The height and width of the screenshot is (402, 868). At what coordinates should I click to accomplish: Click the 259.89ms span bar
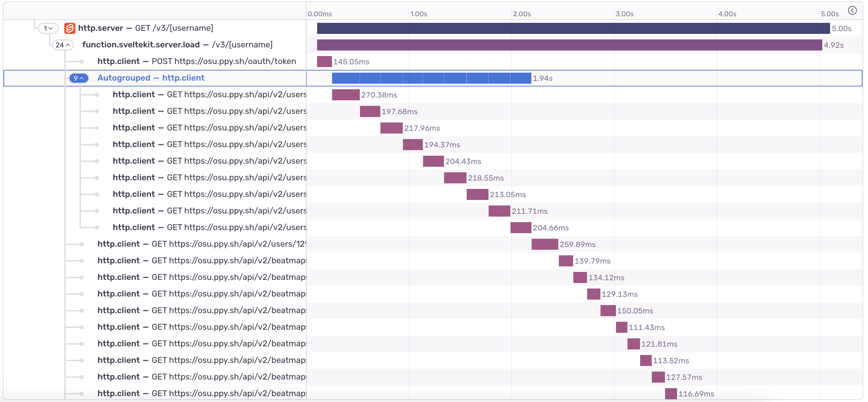pyautogui.click(x=545, y=244)
